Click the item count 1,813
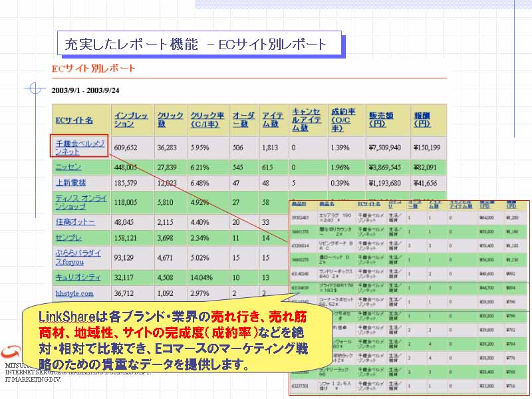Screen dimensions: 532x399 pyautogui.click(x=270, y=148)
